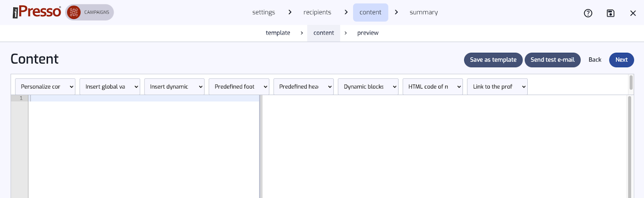Viewport: 644px width, 198px height.
Task: Click the chevron after recipients step
Action: (346, 12)
